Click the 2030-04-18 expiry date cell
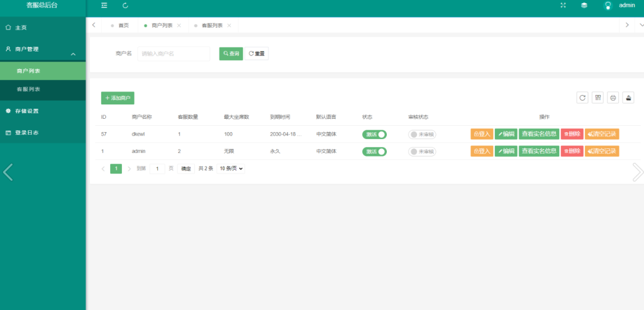The height and width of the screenshot is (310, 644). pos(286,135)
